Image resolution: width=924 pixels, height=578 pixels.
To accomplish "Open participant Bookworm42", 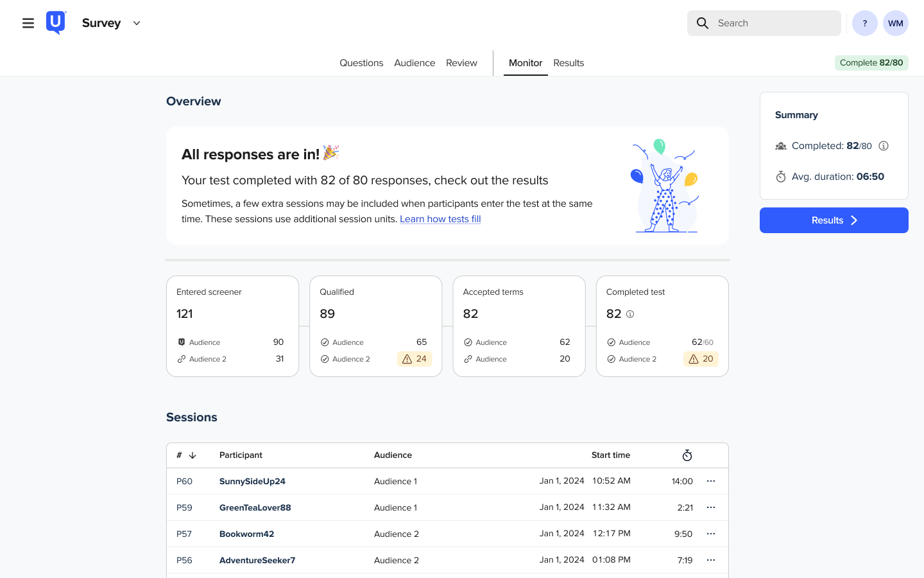I will [x=246, y=534].
